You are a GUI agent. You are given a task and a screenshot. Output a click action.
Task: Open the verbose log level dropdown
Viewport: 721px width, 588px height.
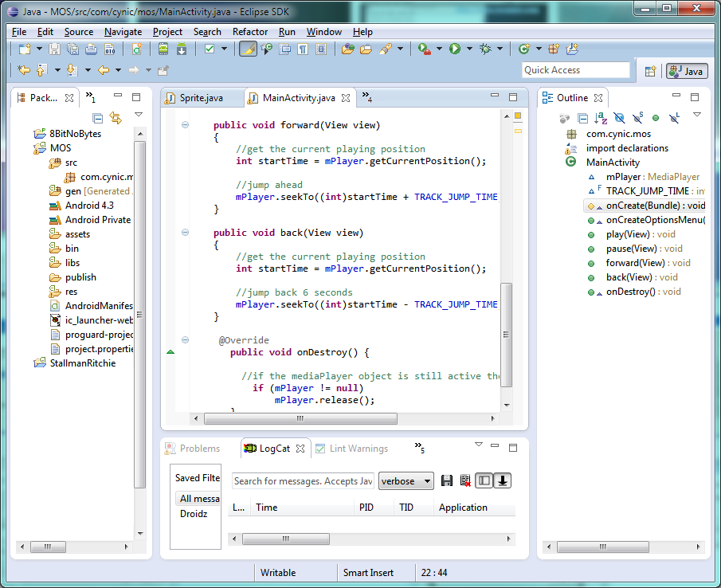[x=406, y=481]
